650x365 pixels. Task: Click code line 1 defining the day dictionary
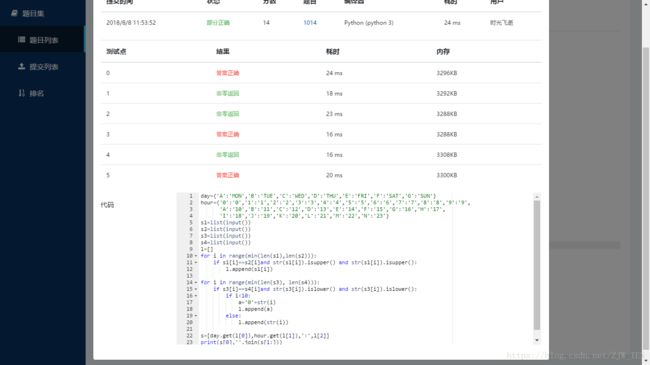[x=318, y=196]
